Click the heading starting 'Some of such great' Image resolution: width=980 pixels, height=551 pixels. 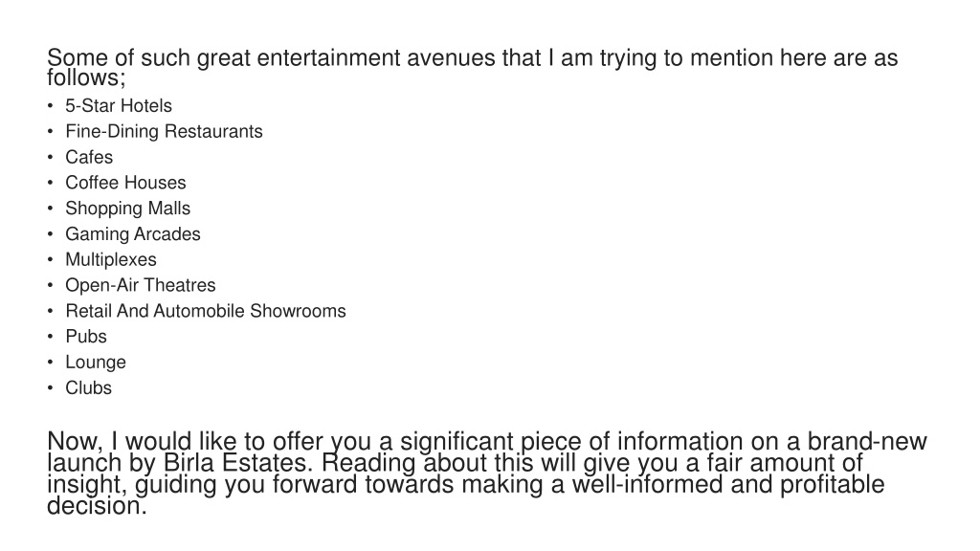[473, 67]
